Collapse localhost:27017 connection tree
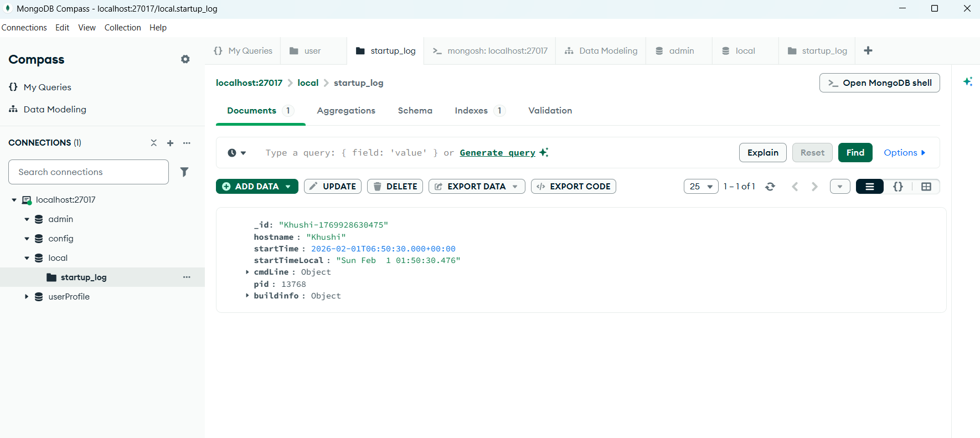980x438 pixels. 14,200
